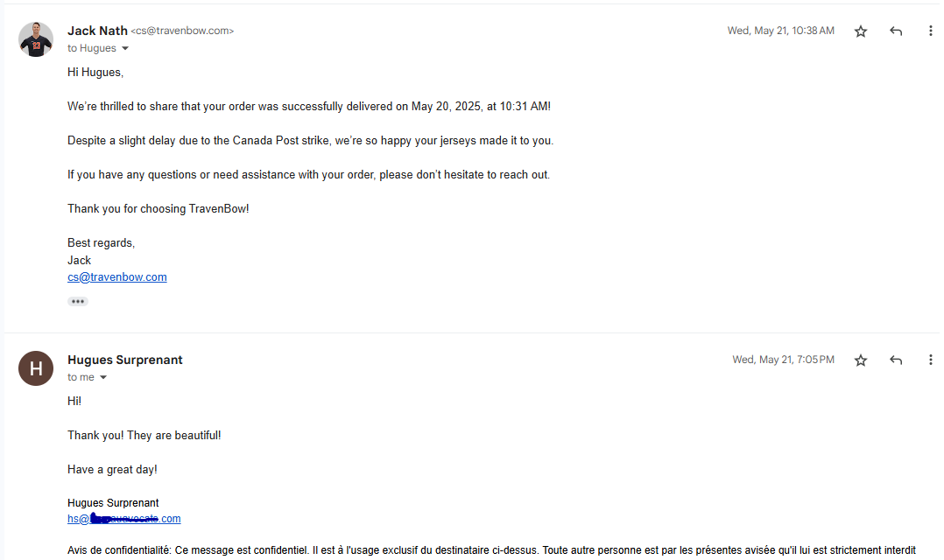Screen dimensions: 944x560
Task: Reply to Hugues Surprenant's message
Action: tap(896, 360)
